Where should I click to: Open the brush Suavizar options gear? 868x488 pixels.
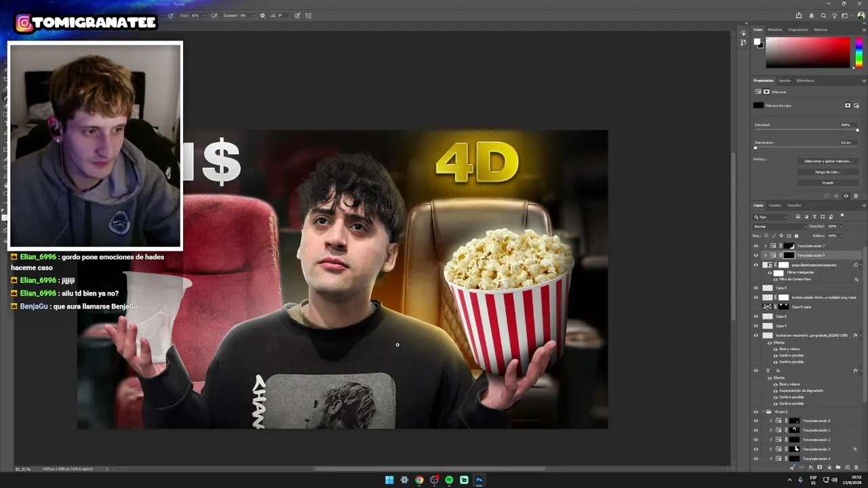point(263,16)
